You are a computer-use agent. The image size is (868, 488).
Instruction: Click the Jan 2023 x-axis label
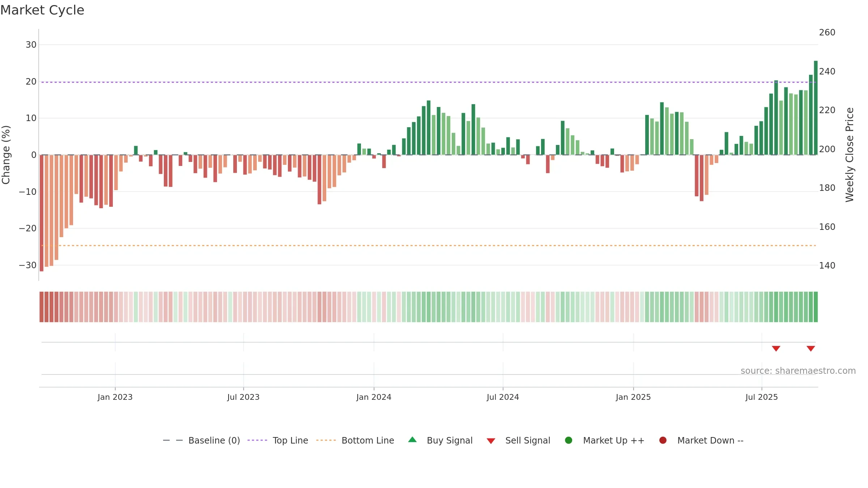115,397
